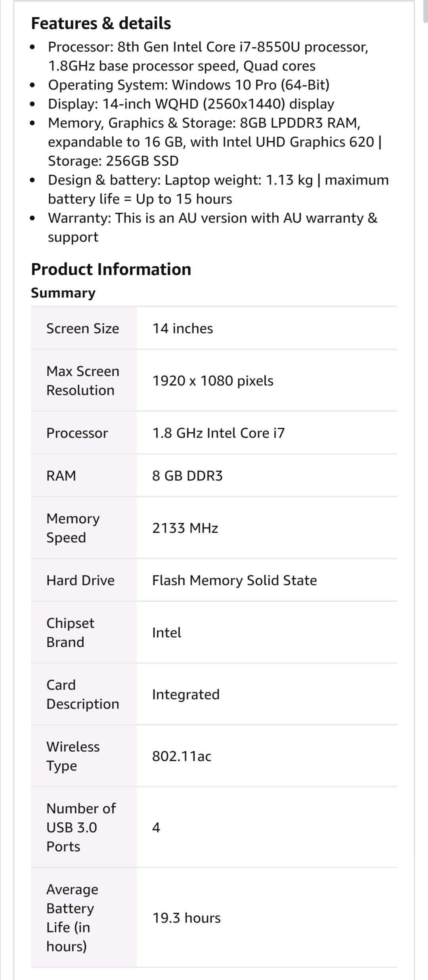Select the 2133 MHz memory speed value
The width and height of the screenshot is (428, 980).
tap(185, 528)
